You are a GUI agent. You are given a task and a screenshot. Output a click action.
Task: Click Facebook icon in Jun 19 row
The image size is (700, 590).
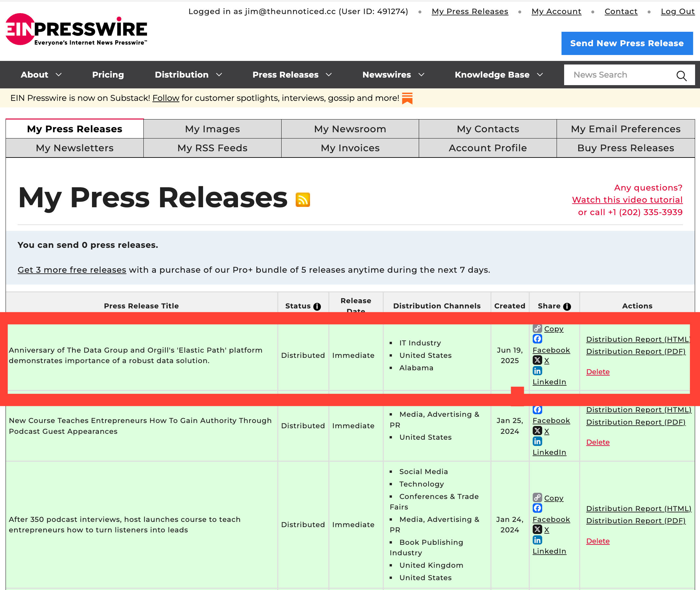pos(537,339)
